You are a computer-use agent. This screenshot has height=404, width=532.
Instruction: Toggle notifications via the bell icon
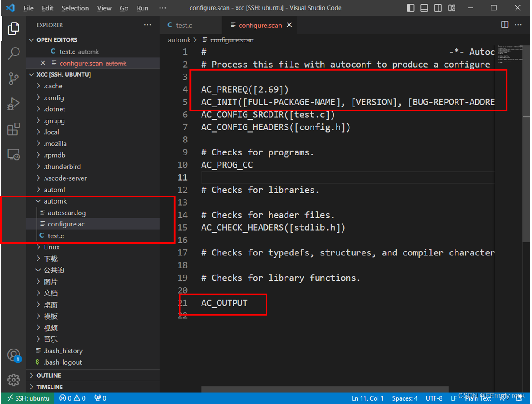519,398
